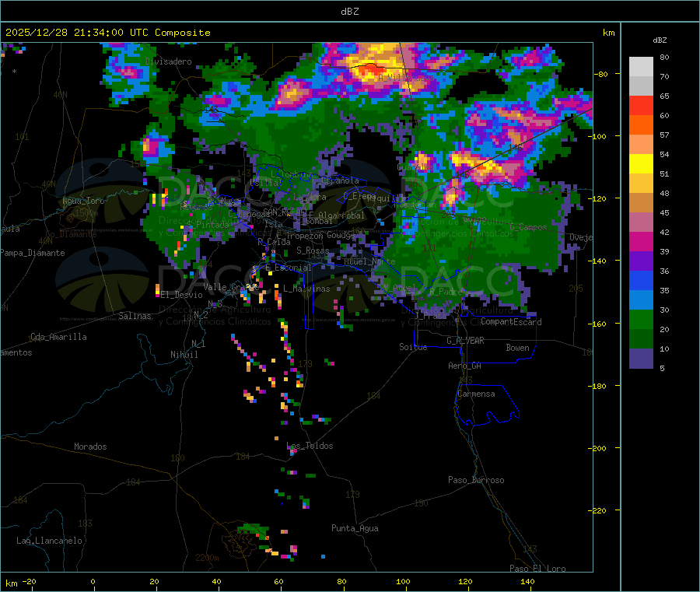
Task: Click the Paso_Barroso label
Action: (476, 480)
